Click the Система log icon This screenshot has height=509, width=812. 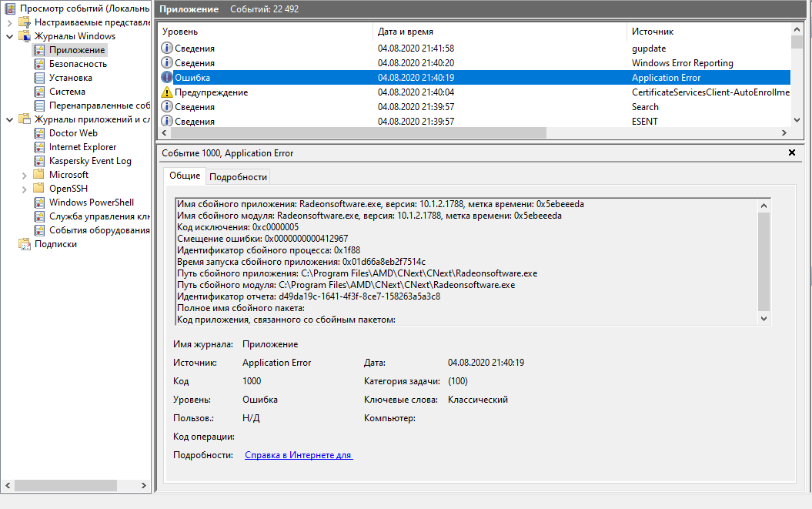click(x=39, y=92)
